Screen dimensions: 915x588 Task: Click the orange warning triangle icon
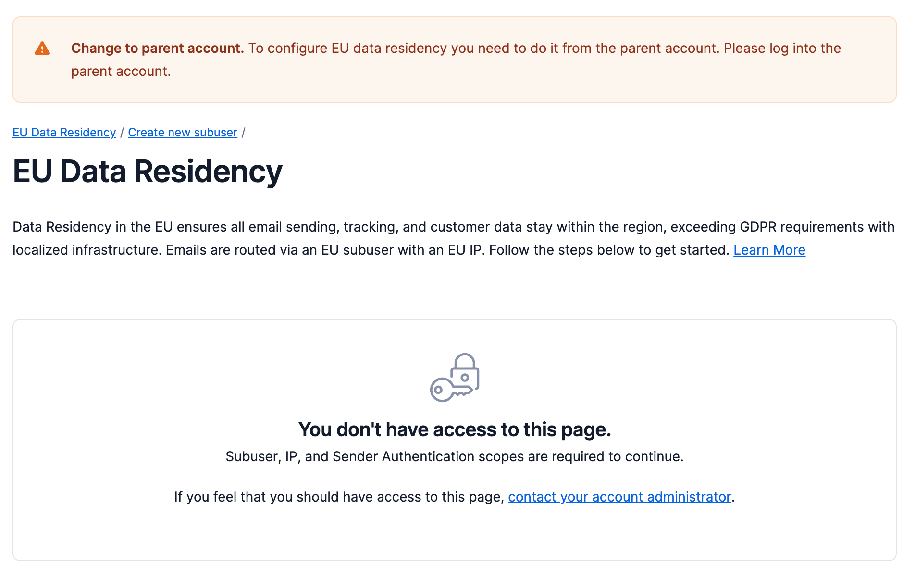click(x=42, y=49)
